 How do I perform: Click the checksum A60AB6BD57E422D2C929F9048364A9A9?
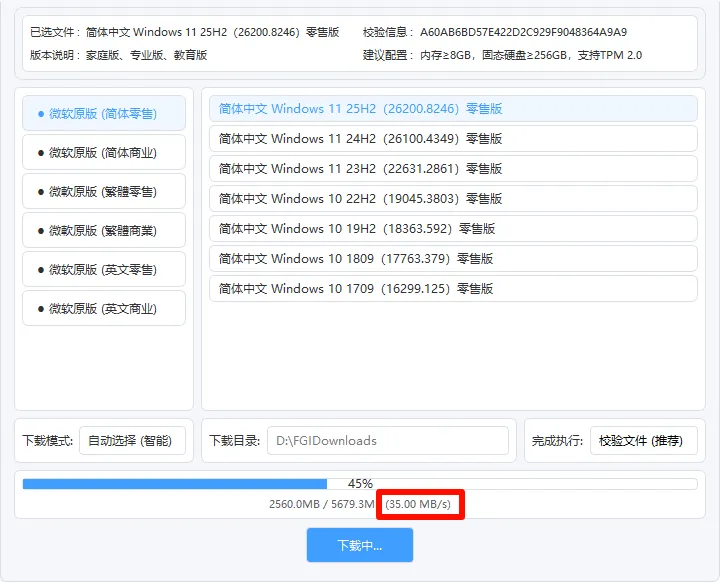point(523,32)
